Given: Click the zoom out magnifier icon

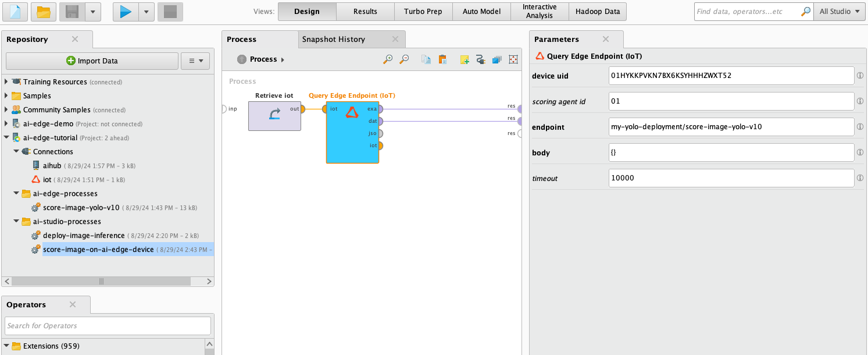Looking at the screenshot, I should 404,59.
